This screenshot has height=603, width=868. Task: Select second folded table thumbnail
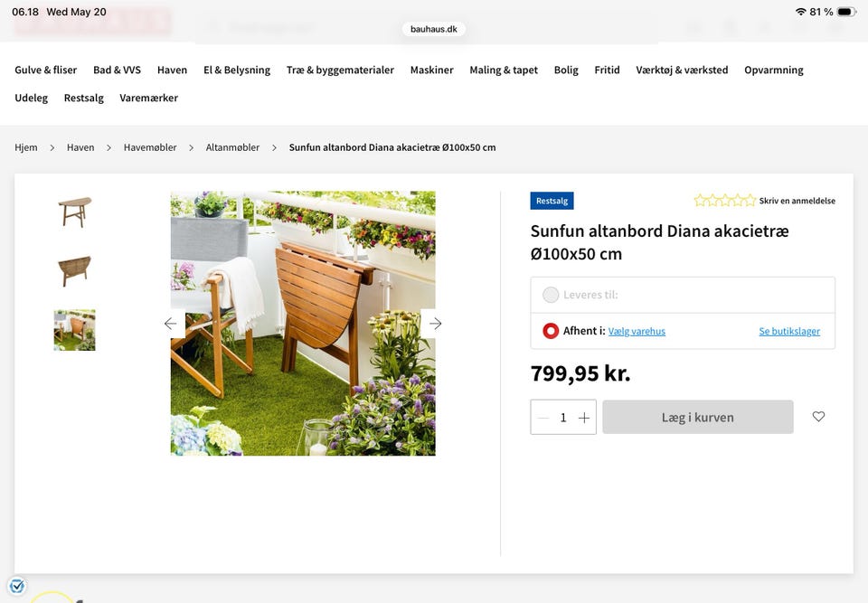(x=75, y=271)
